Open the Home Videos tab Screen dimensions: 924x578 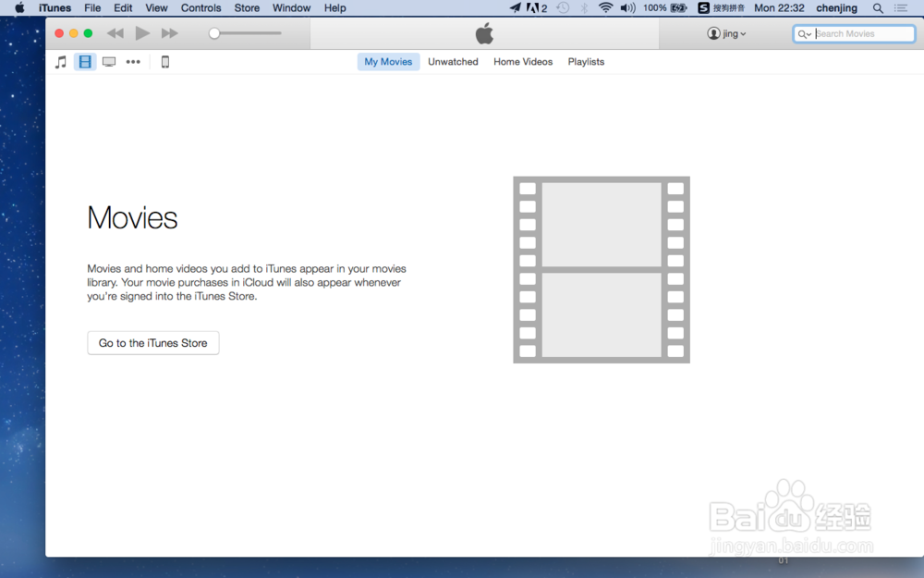[x=523, y=62]
